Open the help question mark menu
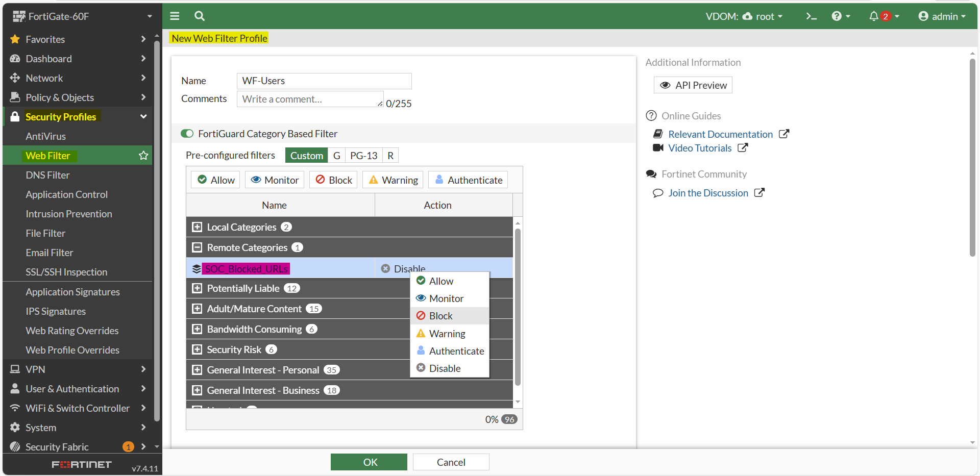Viewport: 980px width, 476px height. 841,16
